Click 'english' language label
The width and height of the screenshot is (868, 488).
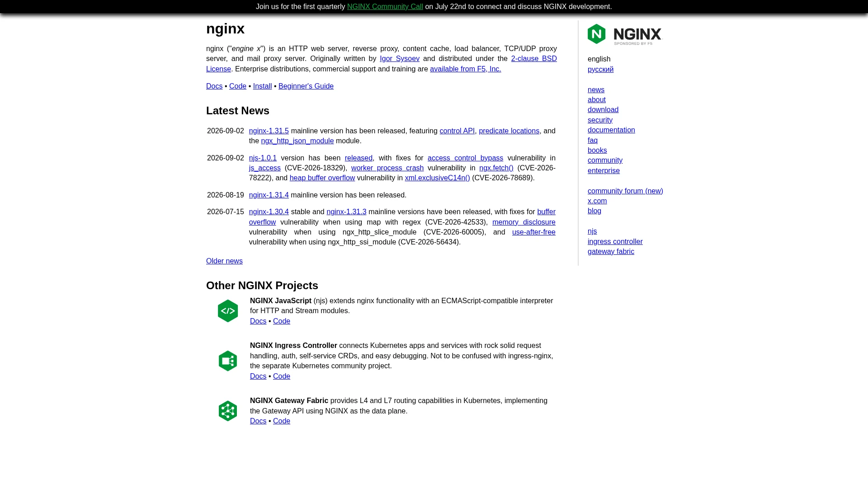599,59
